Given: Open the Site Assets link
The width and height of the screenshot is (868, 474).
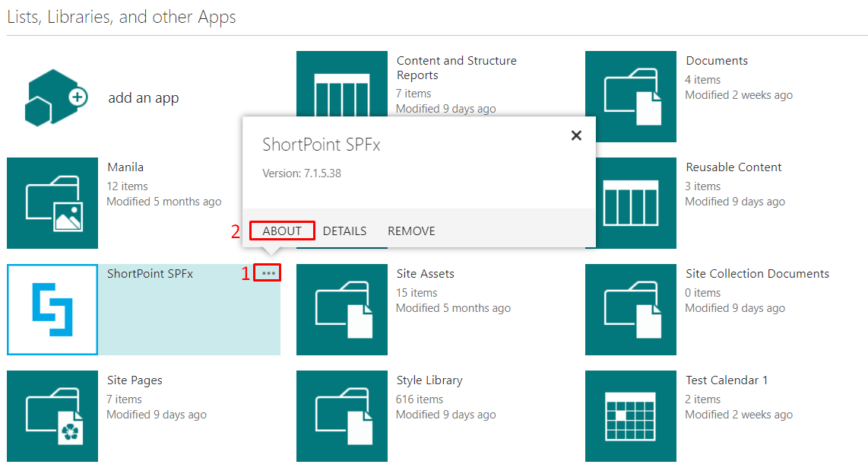Looking at the screenshot, I should click(425, 273).
